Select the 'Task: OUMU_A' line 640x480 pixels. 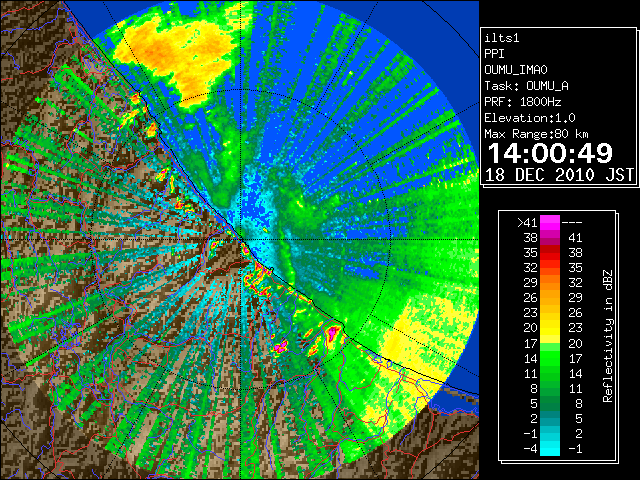pyautogui.click(x=527, y=86)
